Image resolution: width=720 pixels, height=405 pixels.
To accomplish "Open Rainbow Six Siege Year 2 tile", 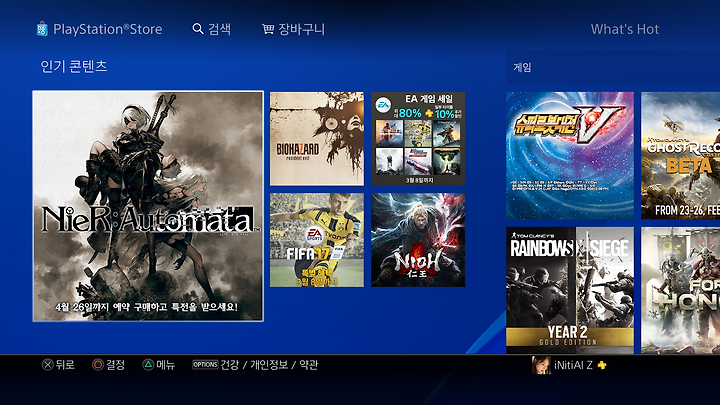I will pyautogui.click(x=570, y=290).
